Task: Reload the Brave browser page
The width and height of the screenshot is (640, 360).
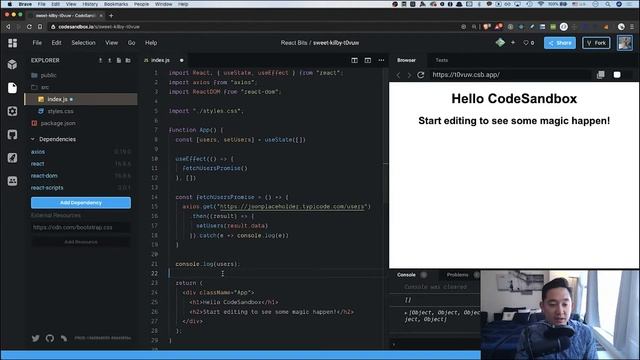Action: pos(29,27)
